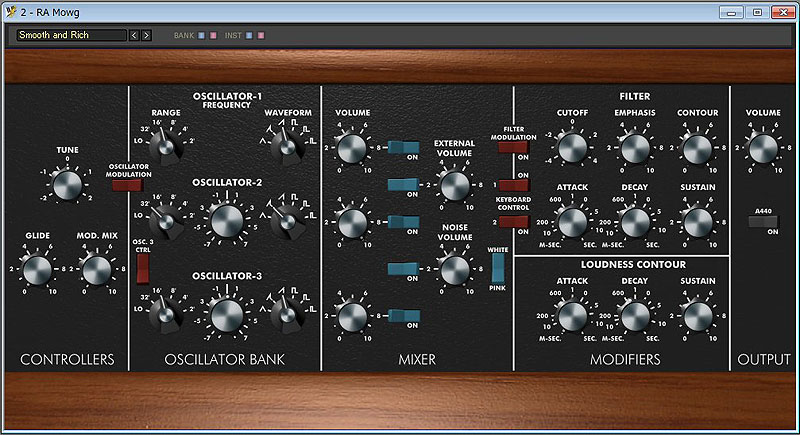
Task: Toggle Keyboard Control switch 1
Action: coord(514,185)
